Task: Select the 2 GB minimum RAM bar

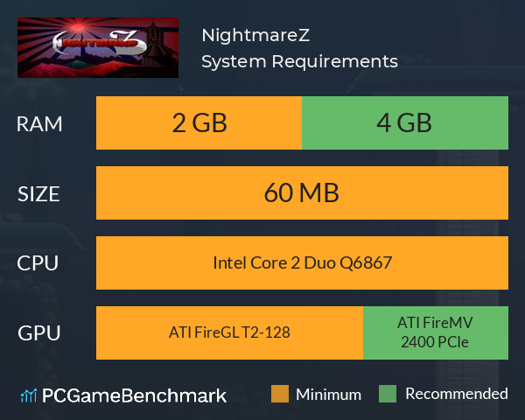Action: [x=199, y=122]
